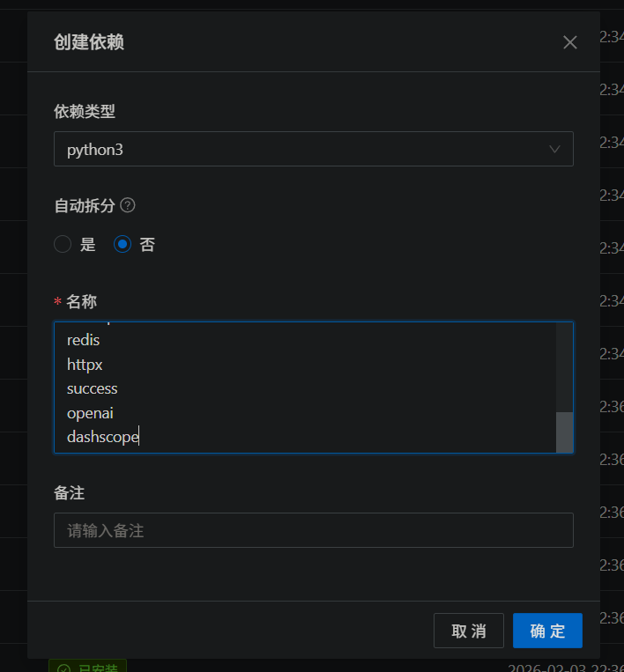Viewport: 624px width, 672px height.
Task: Click the 创建依赖 dialog title
Action: [x=89, y=42]
